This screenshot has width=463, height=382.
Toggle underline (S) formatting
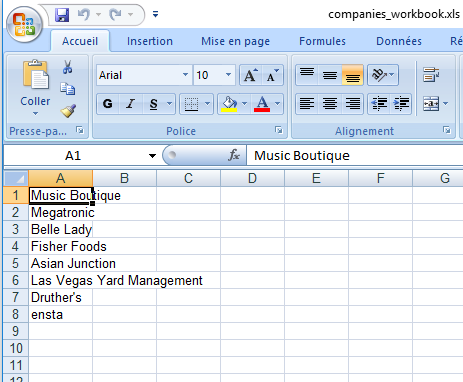click(153, 104)
